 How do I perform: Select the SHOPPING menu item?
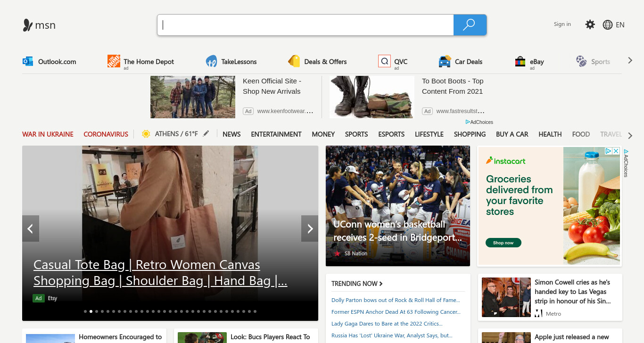470,134
